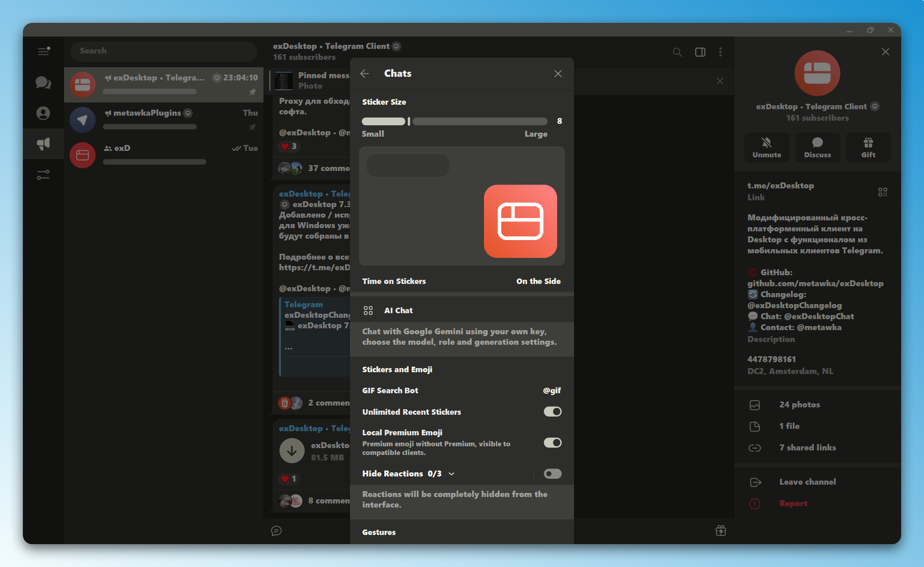Open the AI Chat settings entry
The image size is (924, 567).
(462, 310)
